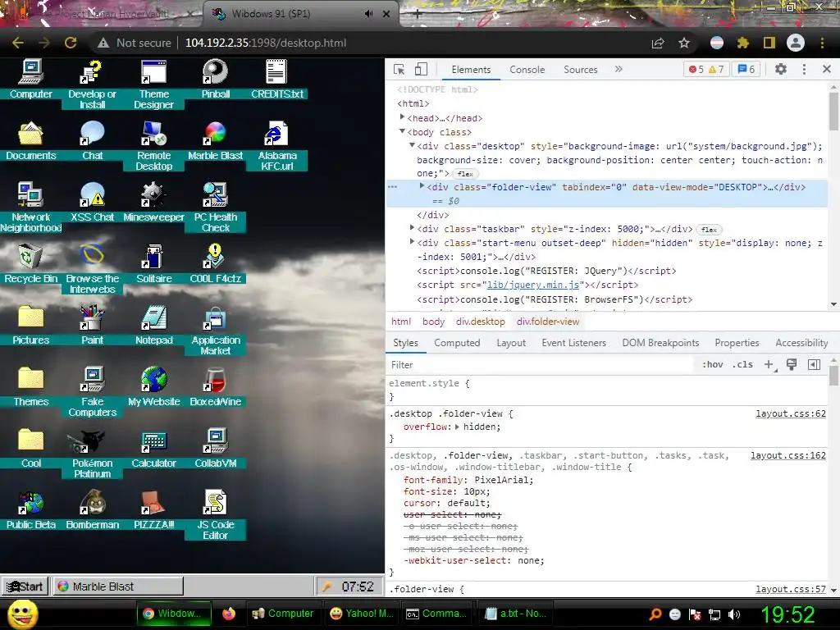This screenshot has height=630, width=840.
Task: Open the Computer desktop icon
Action: [30, 80]
